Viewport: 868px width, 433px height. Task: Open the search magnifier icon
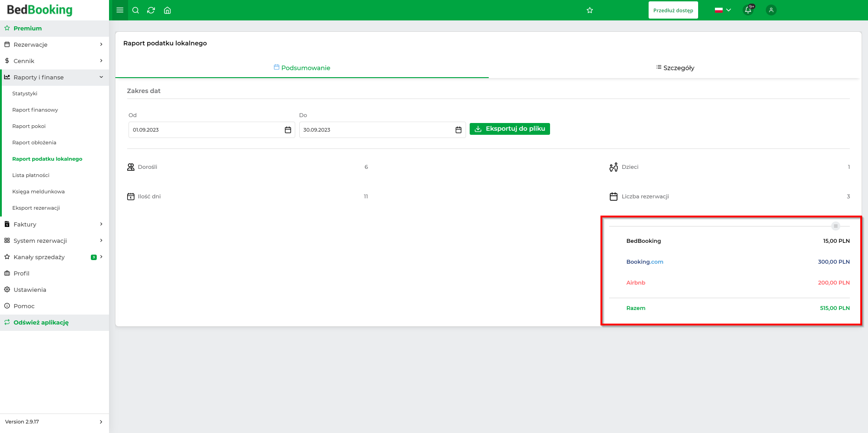click(x=135, y=10)
